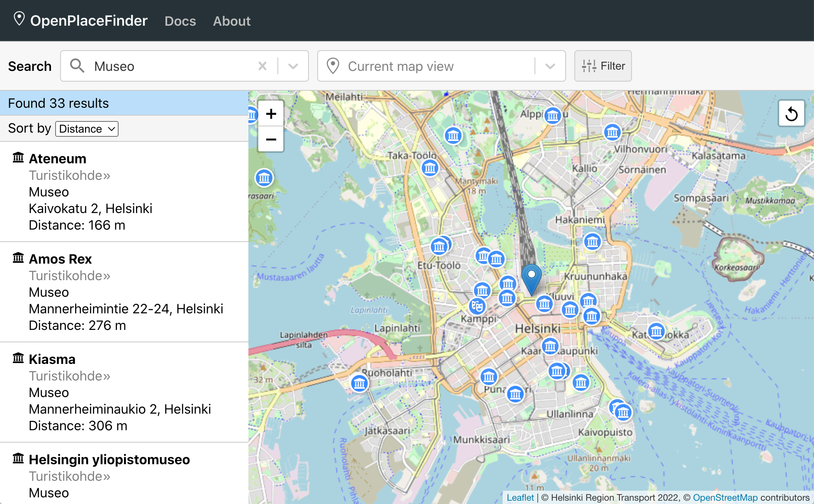Select the Amos Rex result
814x504 pixels.
click(x=124, y=292)
